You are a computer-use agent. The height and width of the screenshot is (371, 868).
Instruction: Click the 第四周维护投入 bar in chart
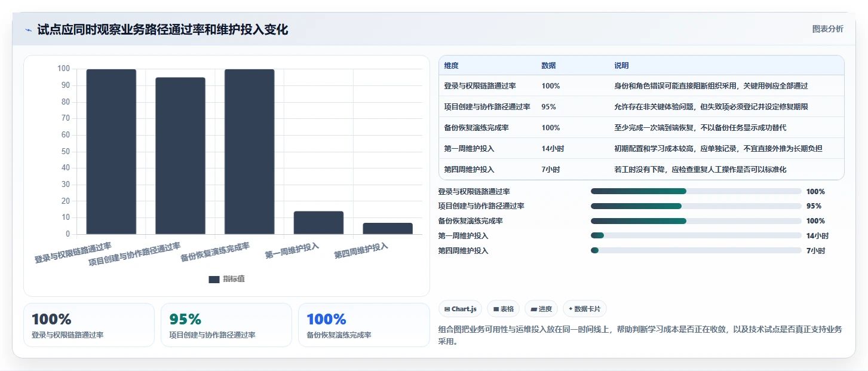(x=388, y=228)
